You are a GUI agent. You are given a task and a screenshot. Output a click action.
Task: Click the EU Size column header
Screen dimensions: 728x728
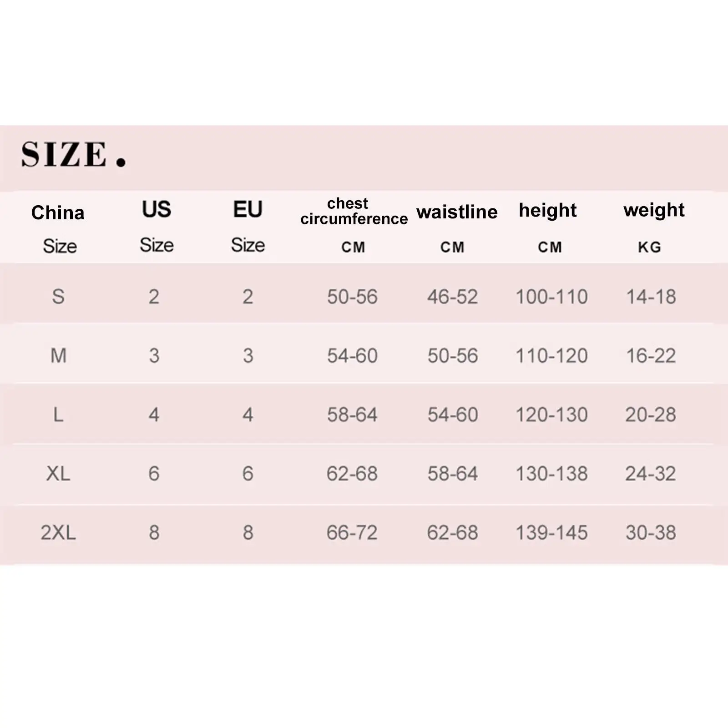[x=248, y=227]
